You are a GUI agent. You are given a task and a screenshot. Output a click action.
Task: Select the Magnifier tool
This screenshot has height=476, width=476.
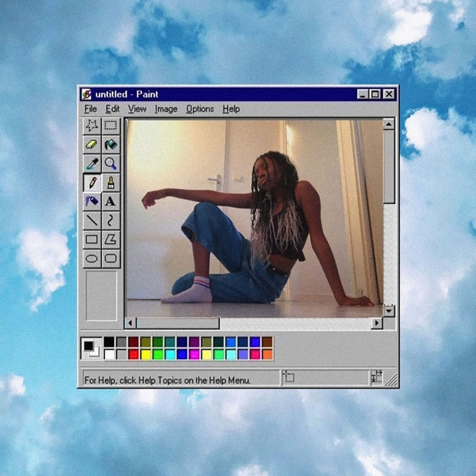(x=111, y=164)
